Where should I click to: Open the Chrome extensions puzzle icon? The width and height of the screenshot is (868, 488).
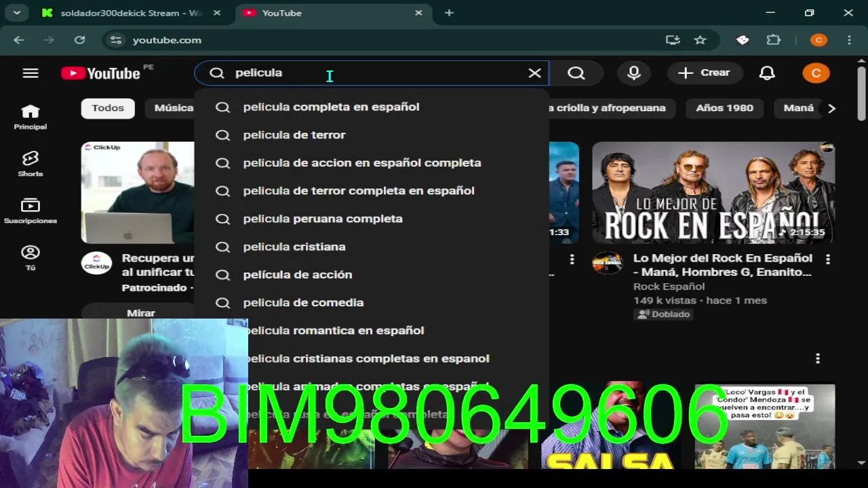click(x=774, y=40)
